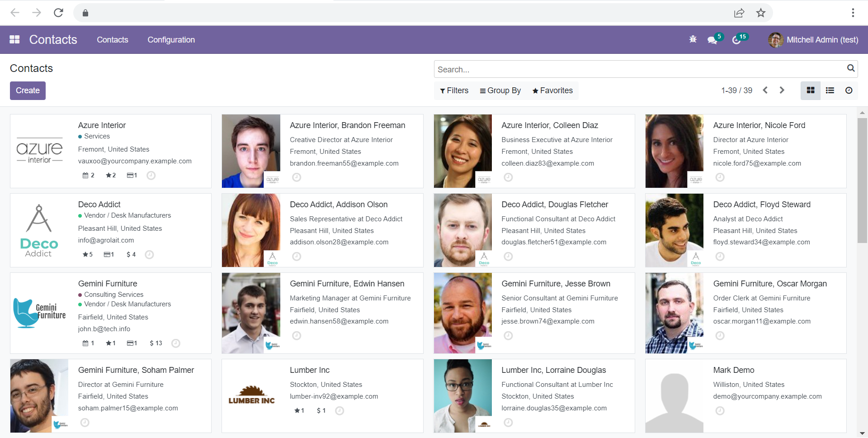Open the conversations messages icon

click(x=712, y=40)
